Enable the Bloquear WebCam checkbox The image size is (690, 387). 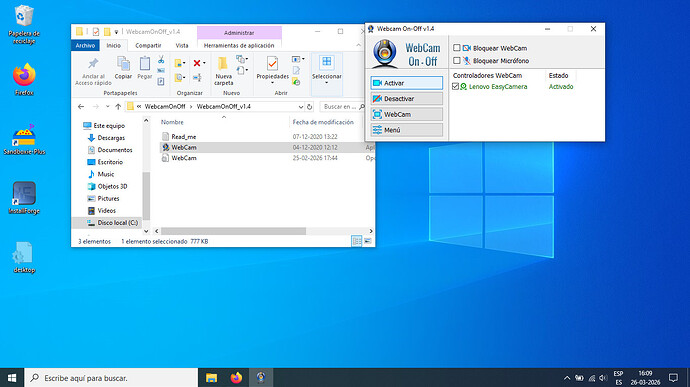point(457,48)
